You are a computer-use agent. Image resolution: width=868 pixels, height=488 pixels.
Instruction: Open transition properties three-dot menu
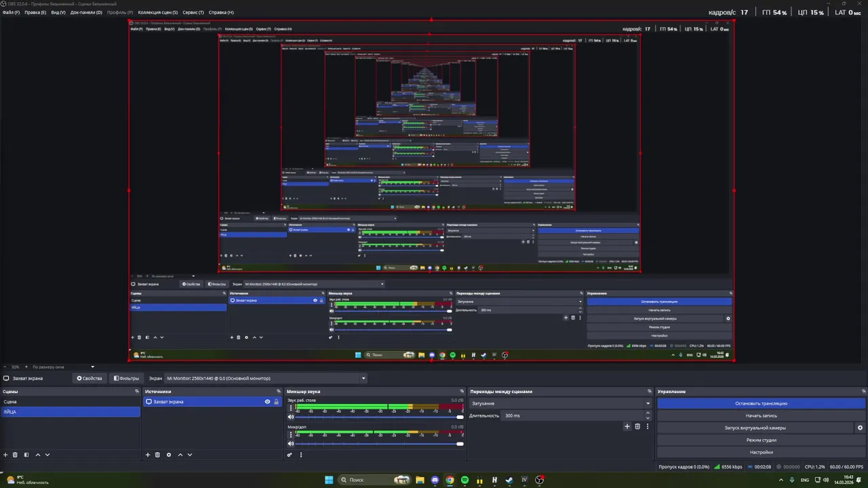click(648, 426)
